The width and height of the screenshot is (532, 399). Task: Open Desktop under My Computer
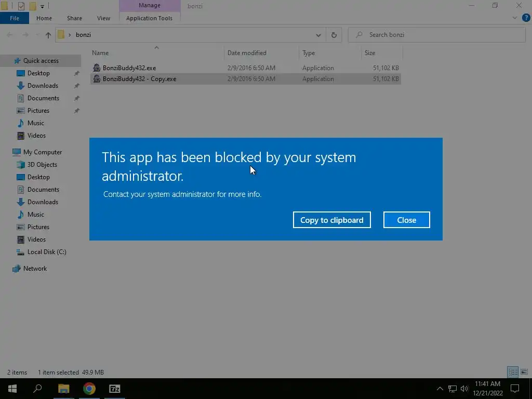(38, 177)
